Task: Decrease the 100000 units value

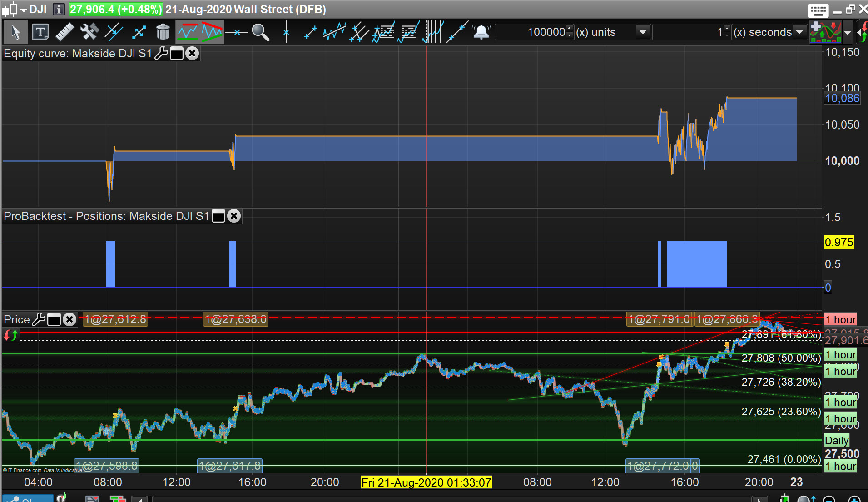Action: pyautogui.click(x=570, y=36)
